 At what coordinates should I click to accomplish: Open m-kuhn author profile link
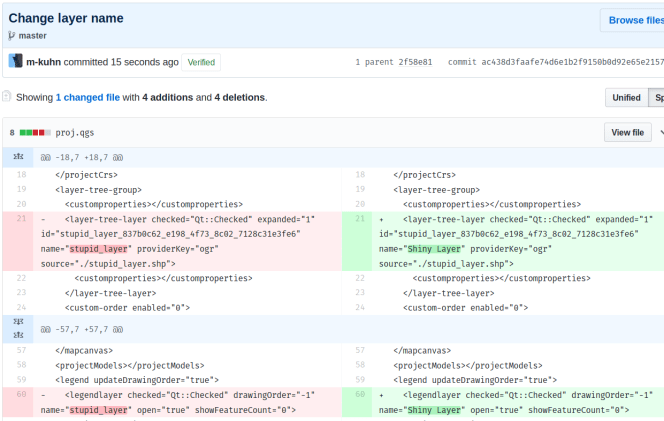click(x=44, y=62)
